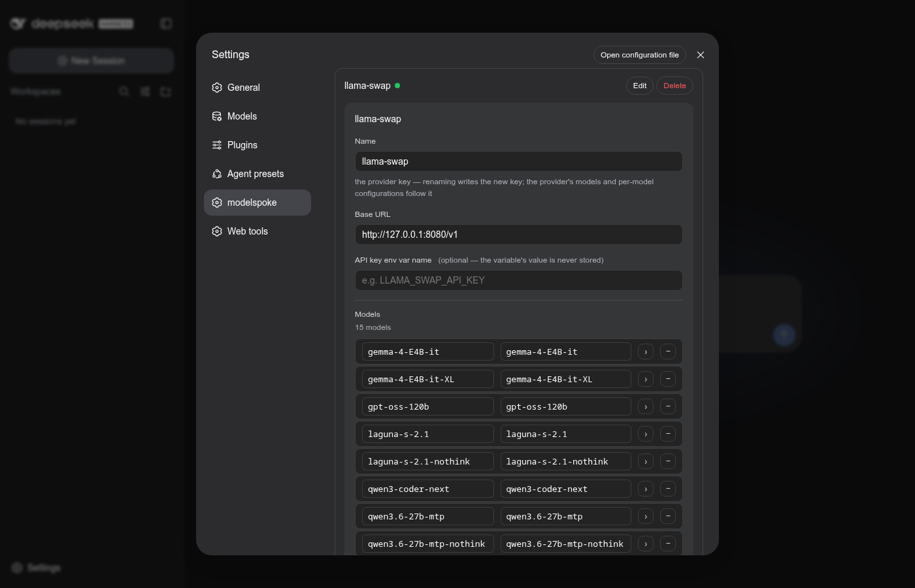This screenshot has height=588, width=915.
Task: Edit the gpt-oss-120b display name field
Action: pos(566,406)
